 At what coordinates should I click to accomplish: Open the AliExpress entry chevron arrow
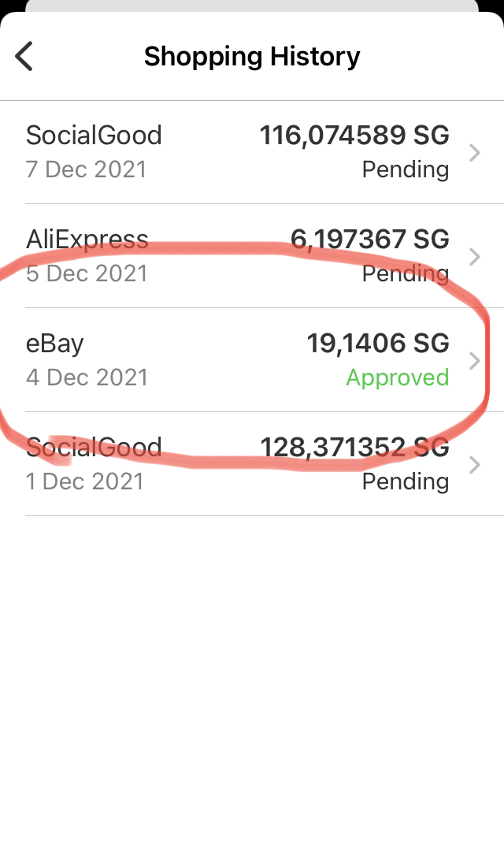point(474,257)
